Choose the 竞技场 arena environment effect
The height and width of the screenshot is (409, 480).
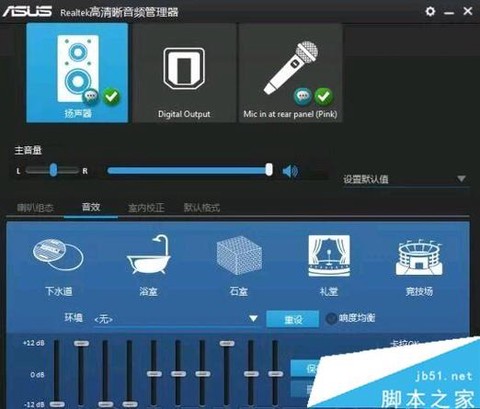(x=419, y=267)
